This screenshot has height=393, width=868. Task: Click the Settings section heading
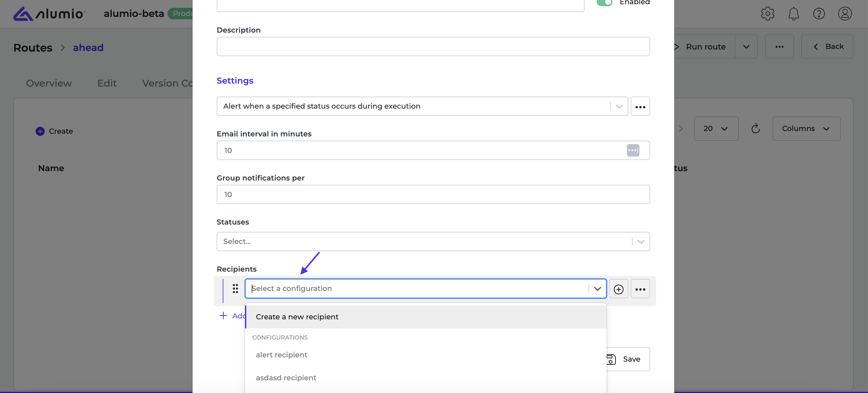(235, 81)
